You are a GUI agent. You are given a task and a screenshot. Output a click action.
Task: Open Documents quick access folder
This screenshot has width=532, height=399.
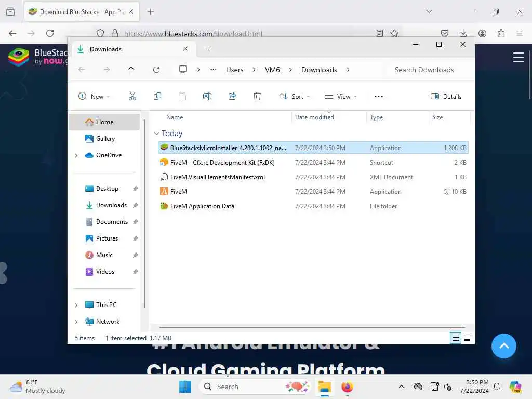[x=112, y=222]
